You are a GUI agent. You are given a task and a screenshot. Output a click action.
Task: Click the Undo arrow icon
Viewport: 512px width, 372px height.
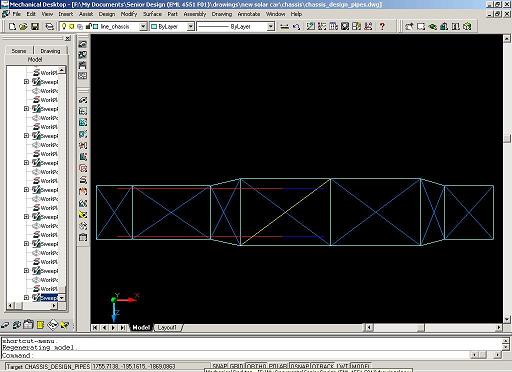click(296, 26)
